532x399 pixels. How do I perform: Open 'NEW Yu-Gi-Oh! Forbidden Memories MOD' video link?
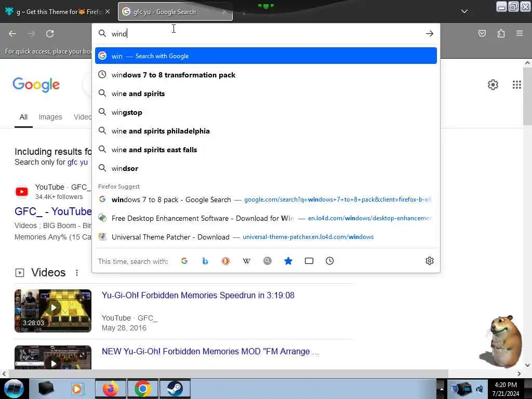(210, 351)
